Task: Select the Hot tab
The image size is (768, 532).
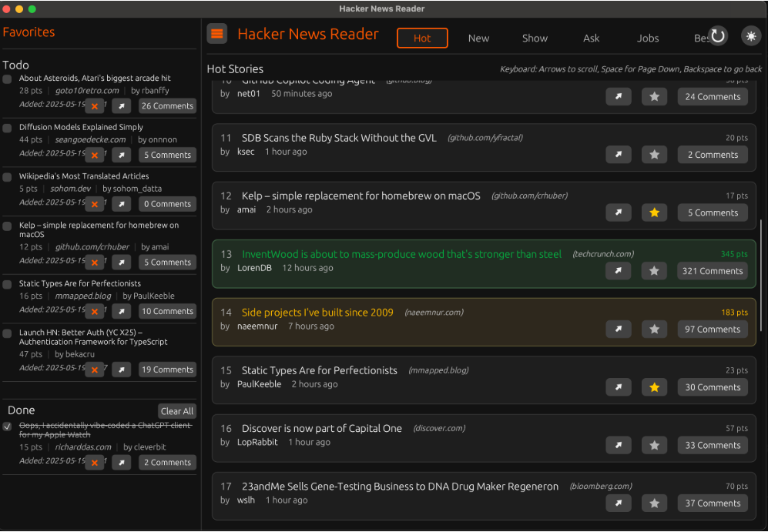Action: (422, 38)
